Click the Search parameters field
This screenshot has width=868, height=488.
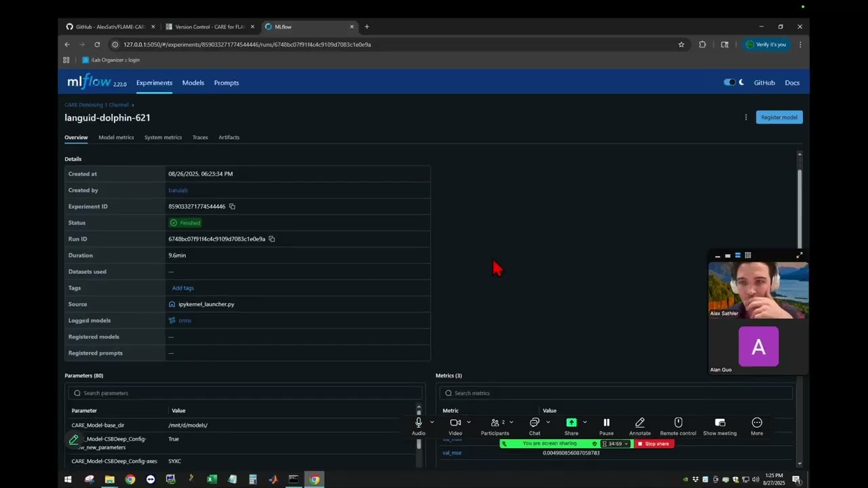pos(244,393)
